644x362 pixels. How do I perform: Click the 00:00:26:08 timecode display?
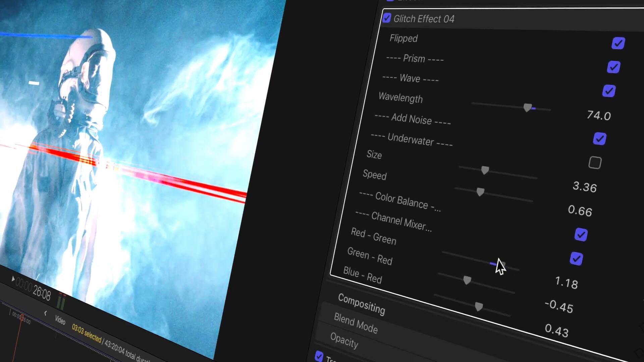pos(34,289)
